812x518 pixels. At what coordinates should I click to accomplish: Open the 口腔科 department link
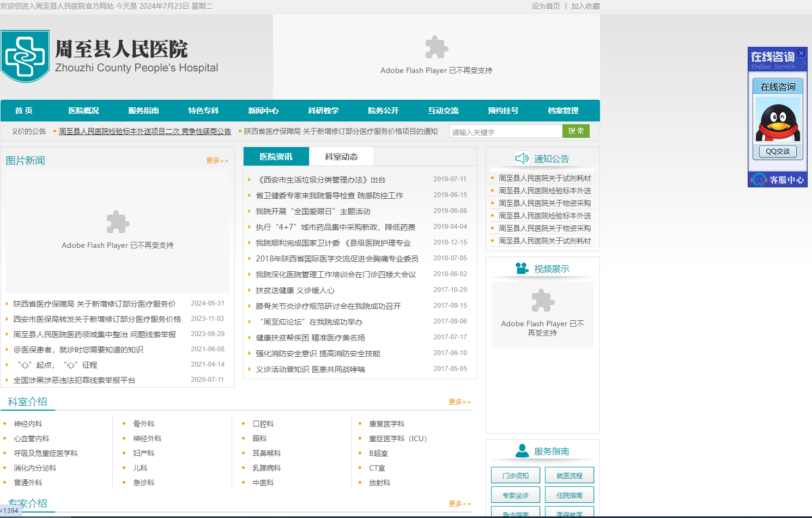tap(263, 424)
